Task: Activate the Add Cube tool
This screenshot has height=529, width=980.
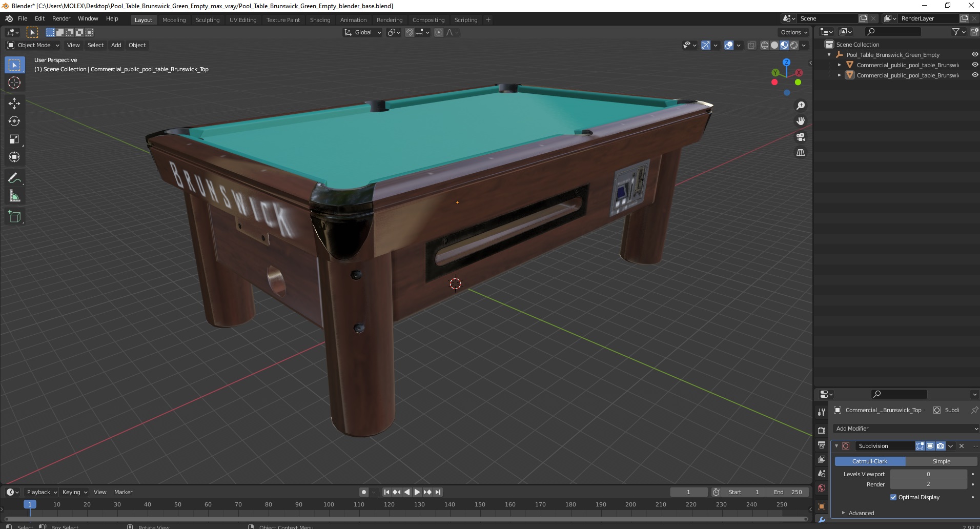Action: point(14,216)
